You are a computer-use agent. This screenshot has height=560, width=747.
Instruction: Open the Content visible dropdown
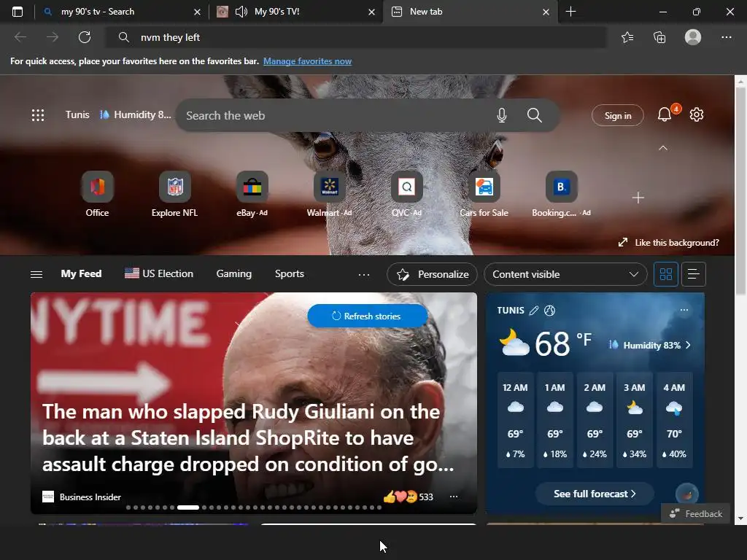tap(565, 274)
